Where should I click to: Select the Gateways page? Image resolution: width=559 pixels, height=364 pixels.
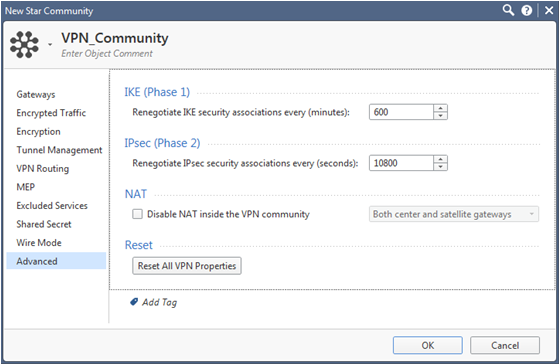[x=36, y=94]
